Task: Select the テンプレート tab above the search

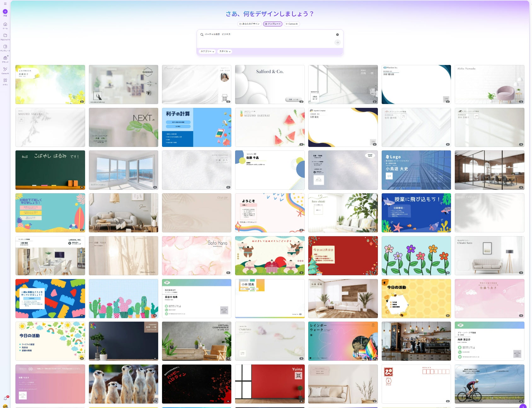Action: pos(273,24)
